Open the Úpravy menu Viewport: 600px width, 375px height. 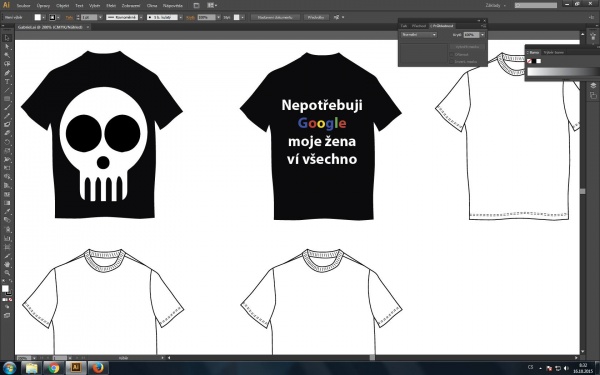(x=43, y=6)
